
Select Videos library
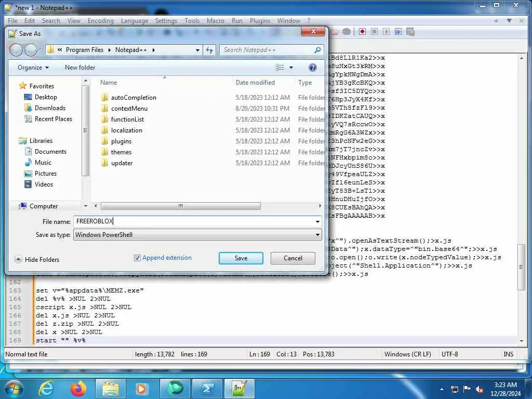pyautogui.click(x=44, y=184)
